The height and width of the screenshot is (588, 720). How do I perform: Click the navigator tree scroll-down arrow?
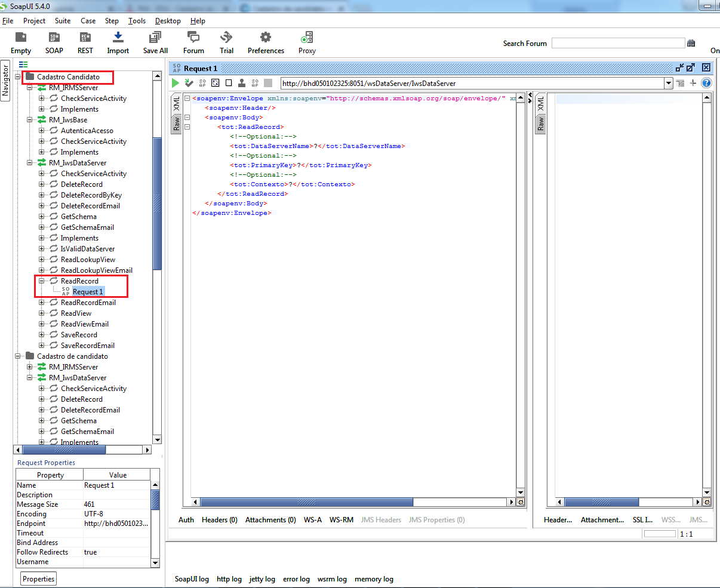157,440
